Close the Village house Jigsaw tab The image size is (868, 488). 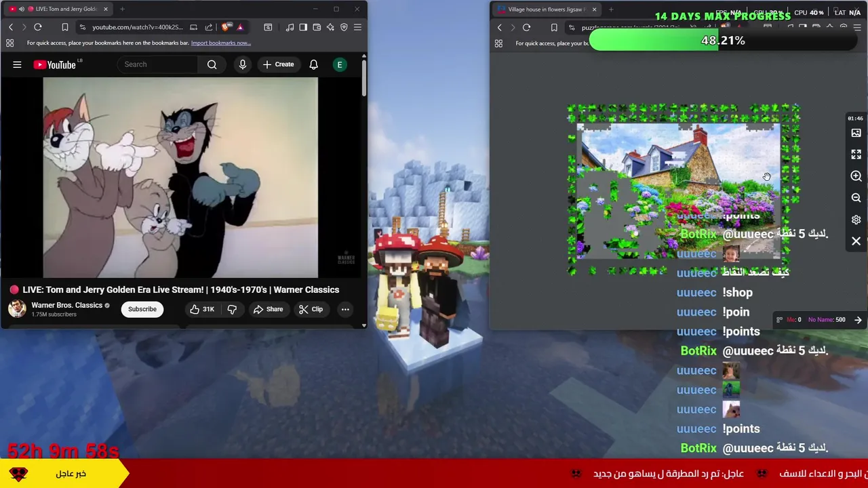pos(594,9)
